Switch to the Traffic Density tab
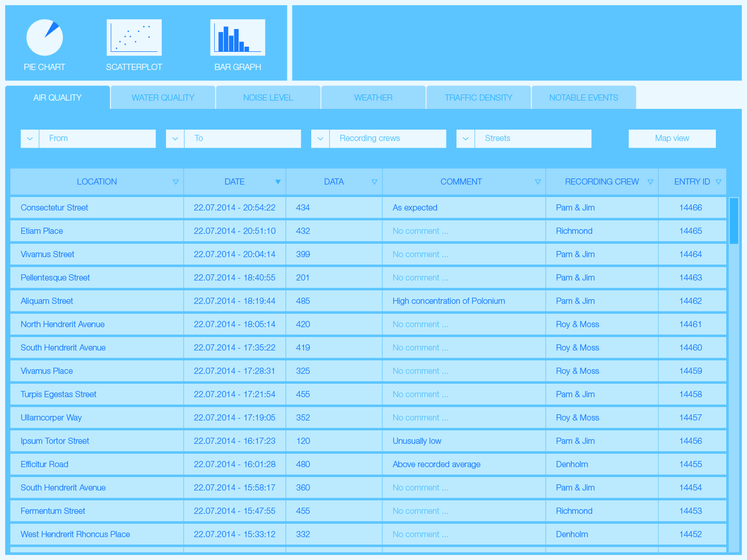 coord(478,97)
